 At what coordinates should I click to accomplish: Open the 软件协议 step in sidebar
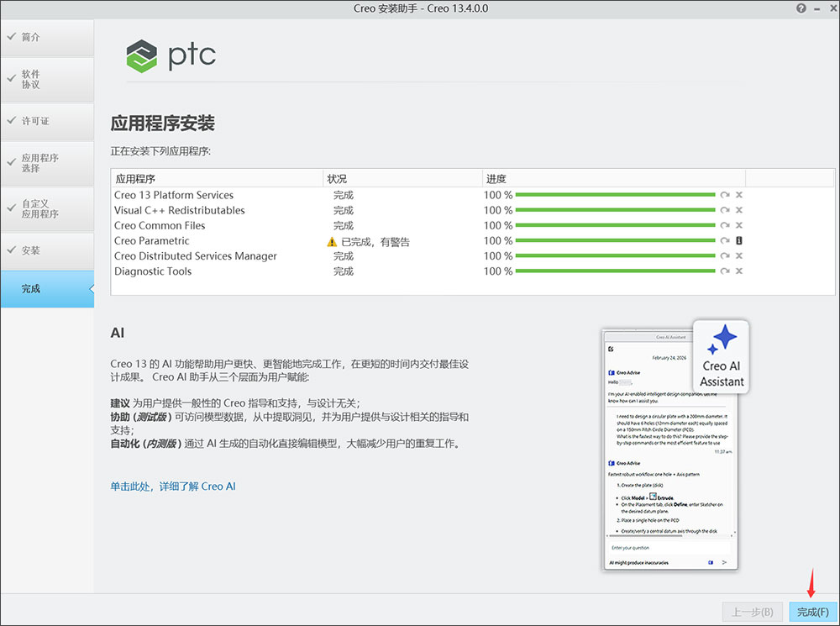(x=47, y=79)
